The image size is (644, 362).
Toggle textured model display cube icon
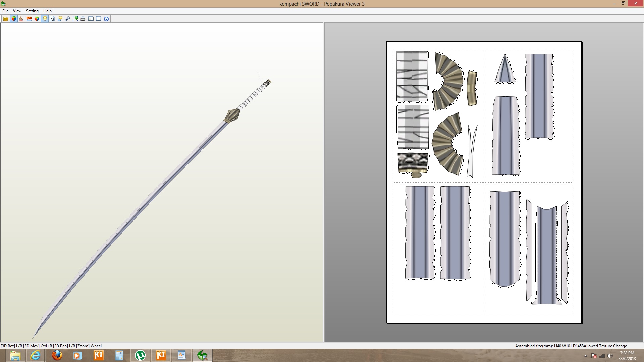pyautogui.click(x=13, y=19)
